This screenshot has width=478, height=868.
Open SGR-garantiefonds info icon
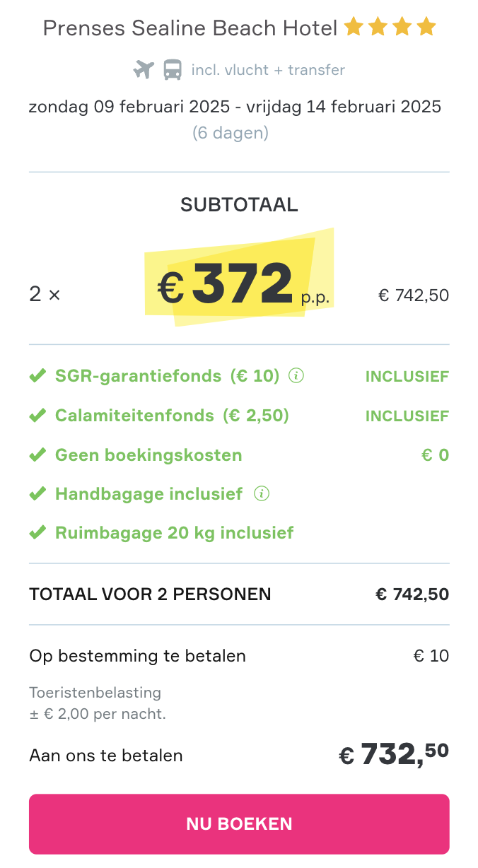[x=297, y=375]
